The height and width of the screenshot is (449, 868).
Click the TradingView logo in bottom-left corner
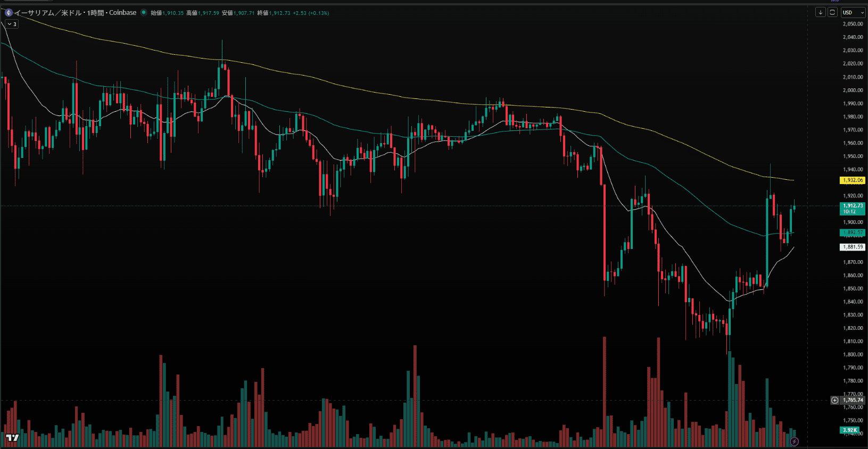tap(12, 438)
